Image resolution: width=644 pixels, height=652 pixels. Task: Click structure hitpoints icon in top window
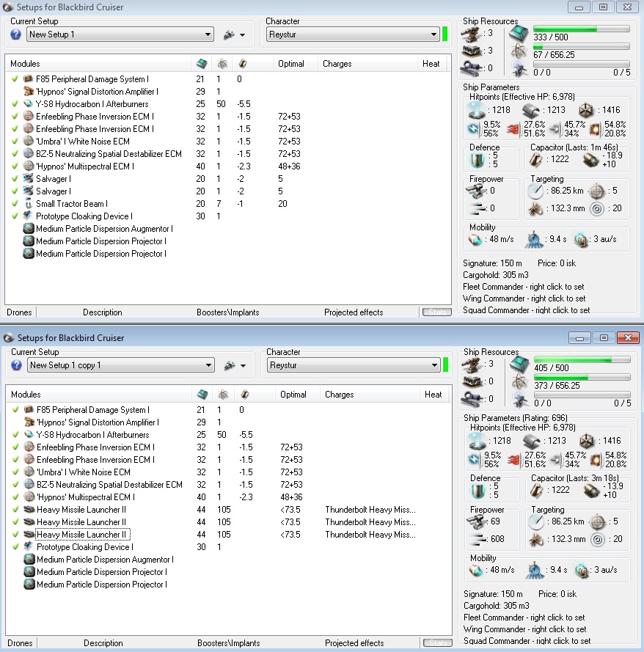(x=586, y=110)
